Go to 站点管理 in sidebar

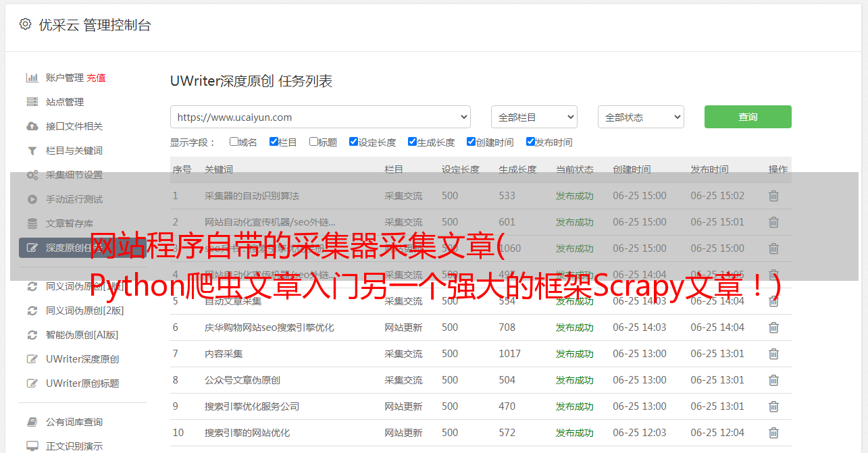[x=65, y=102]
